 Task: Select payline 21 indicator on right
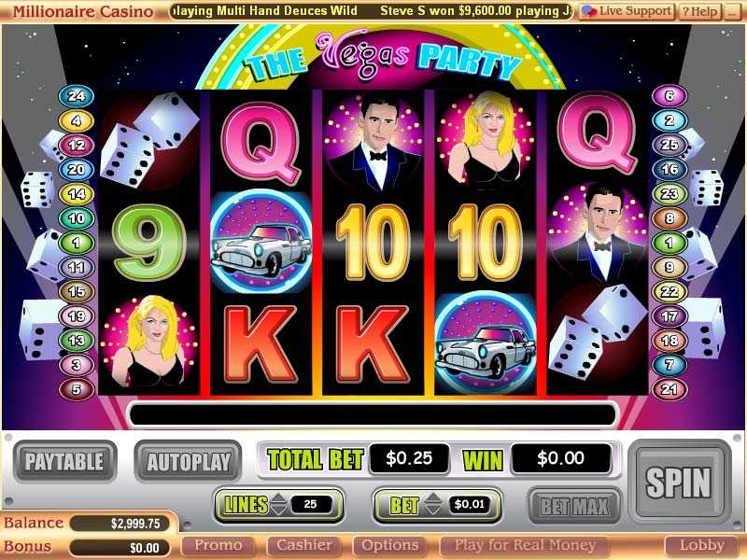coord(669,389)
